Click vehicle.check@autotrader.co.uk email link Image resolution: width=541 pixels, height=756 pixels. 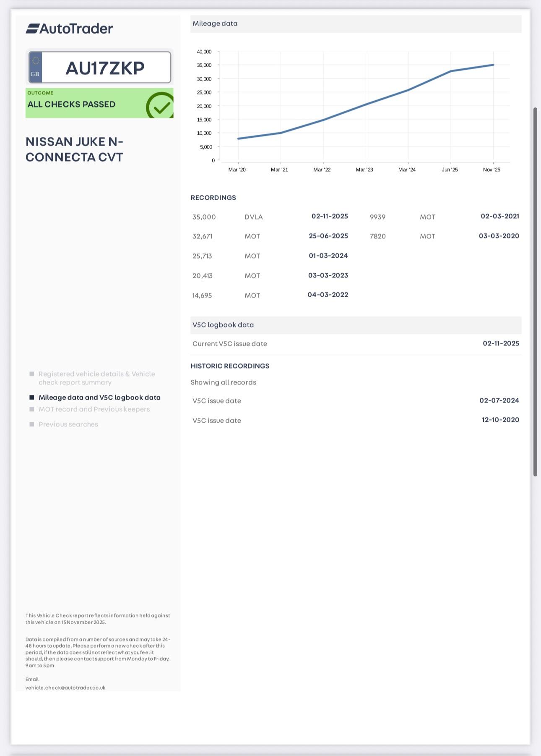(65, 688)
